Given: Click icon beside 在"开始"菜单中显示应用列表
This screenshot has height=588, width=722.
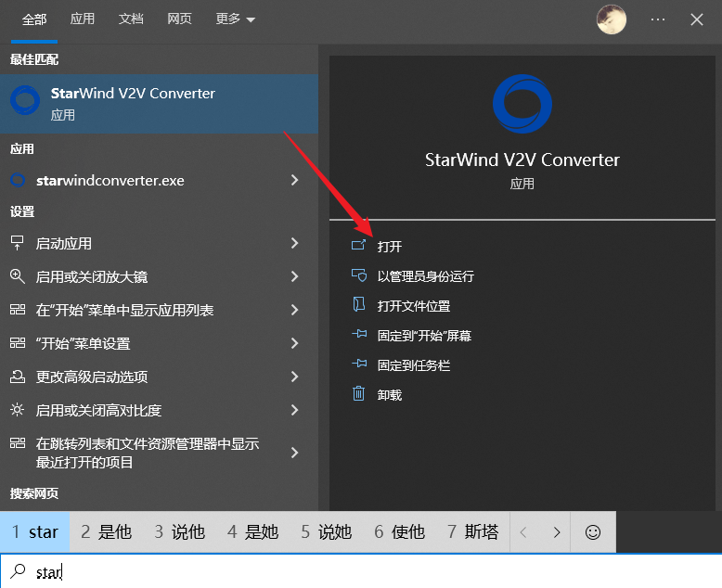Looking at the screenshot, I should (18, 309).
